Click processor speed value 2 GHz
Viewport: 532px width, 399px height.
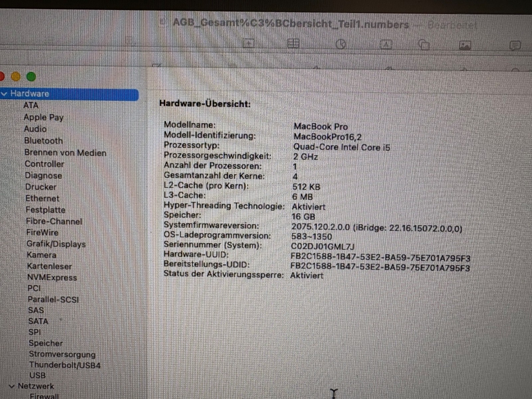306,157
